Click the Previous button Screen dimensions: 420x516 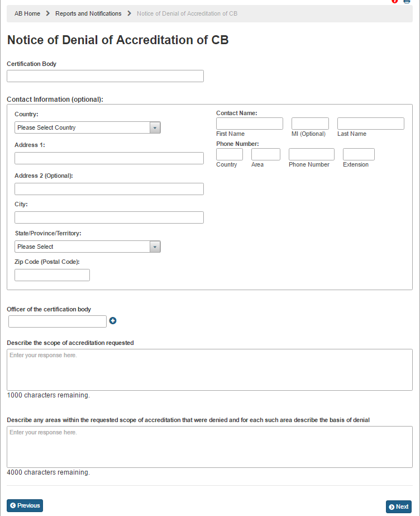(25, 505)
